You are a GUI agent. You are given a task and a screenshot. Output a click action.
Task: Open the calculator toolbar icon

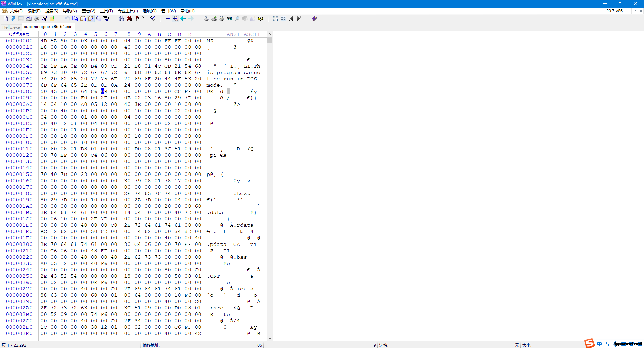[x=229, y=19]
